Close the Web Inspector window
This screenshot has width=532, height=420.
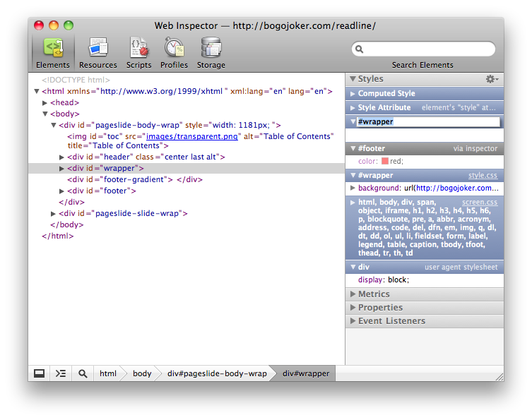(39, 25)
